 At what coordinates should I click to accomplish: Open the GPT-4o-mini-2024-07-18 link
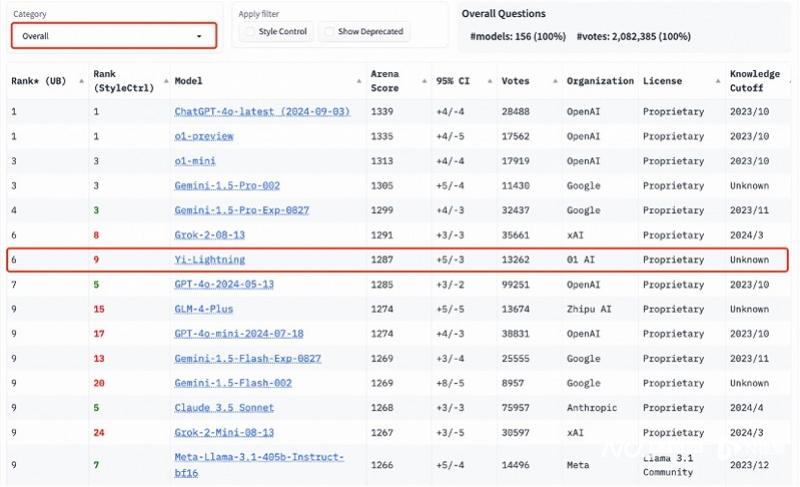239,334
